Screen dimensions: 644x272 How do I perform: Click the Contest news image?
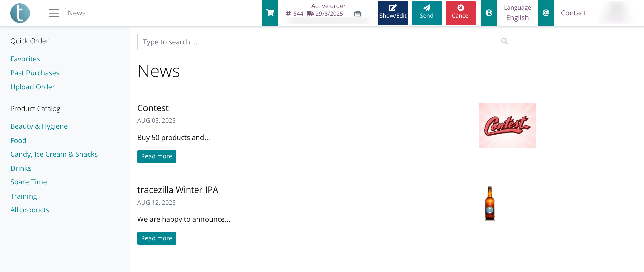point(507,125)
